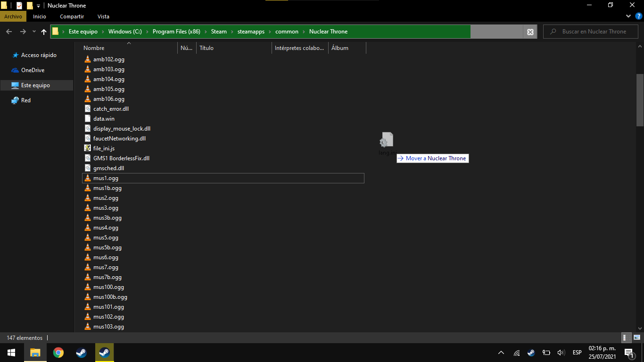The width and height of the screenshot is (644, 362).
Task: Launch Google Chrome from the taskbar
Action: [58, 353]
